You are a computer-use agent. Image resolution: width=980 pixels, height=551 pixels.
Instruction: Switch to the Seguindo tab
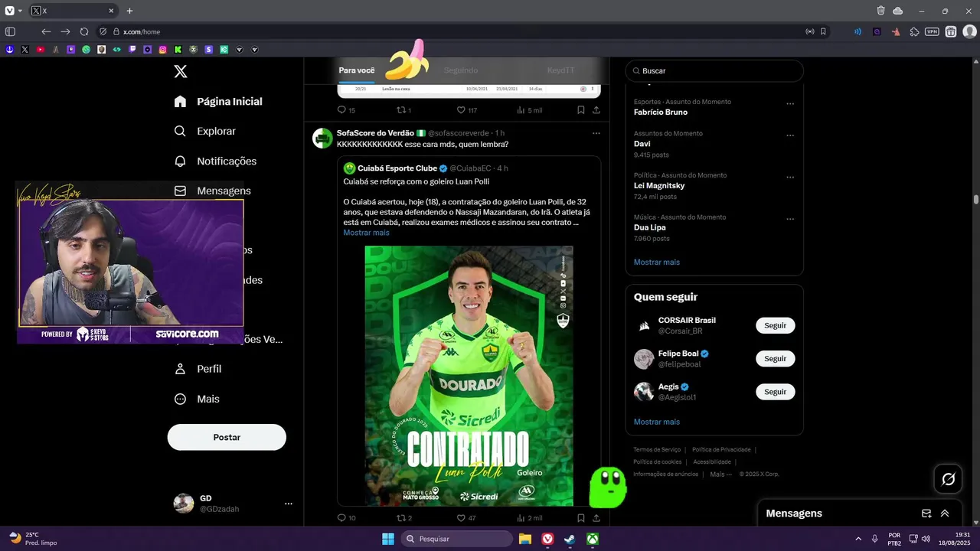pyautogui.click(x=461, y=70)
